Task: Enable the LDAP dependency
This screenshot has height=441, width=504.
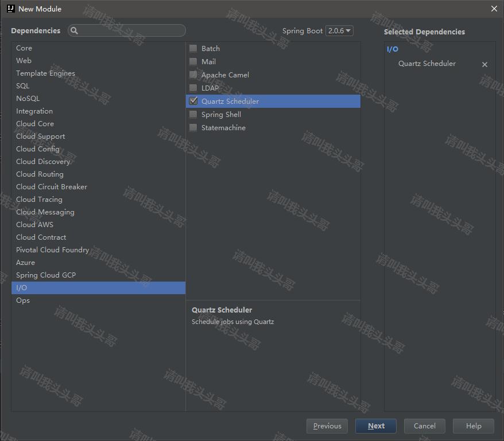Action: click(193, 88)
